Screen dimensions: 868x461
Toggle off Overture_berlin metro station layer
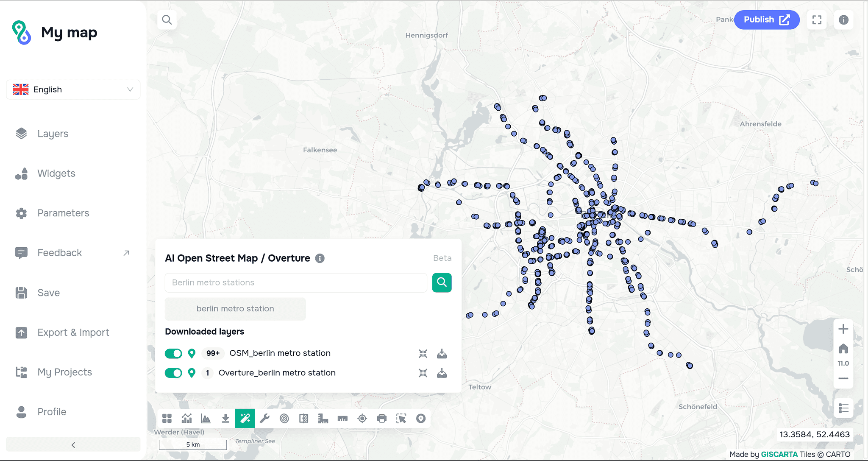point(173,373)
